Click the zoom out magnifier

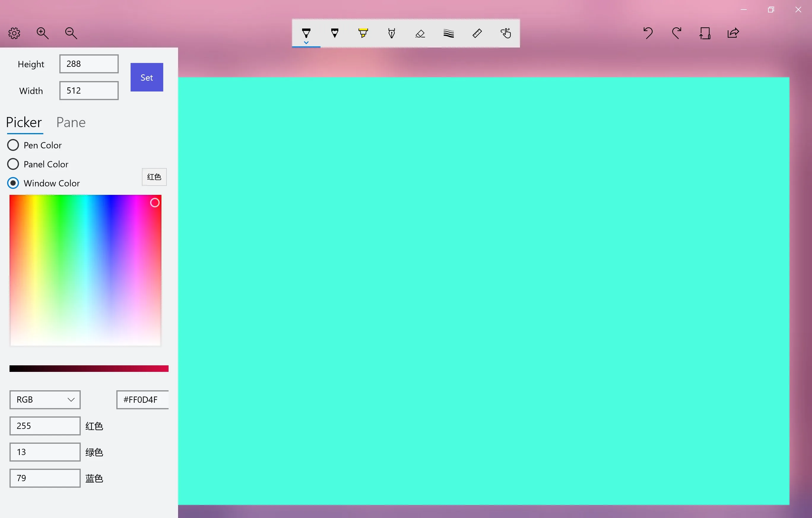[x=71, y=33]
